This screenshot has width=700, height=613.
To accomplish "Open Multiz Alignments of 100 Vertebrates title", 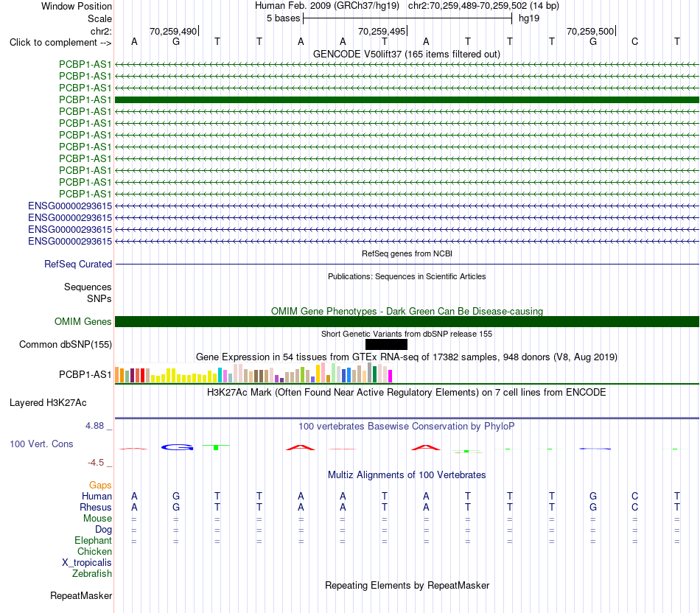I will tap(407, 475).
